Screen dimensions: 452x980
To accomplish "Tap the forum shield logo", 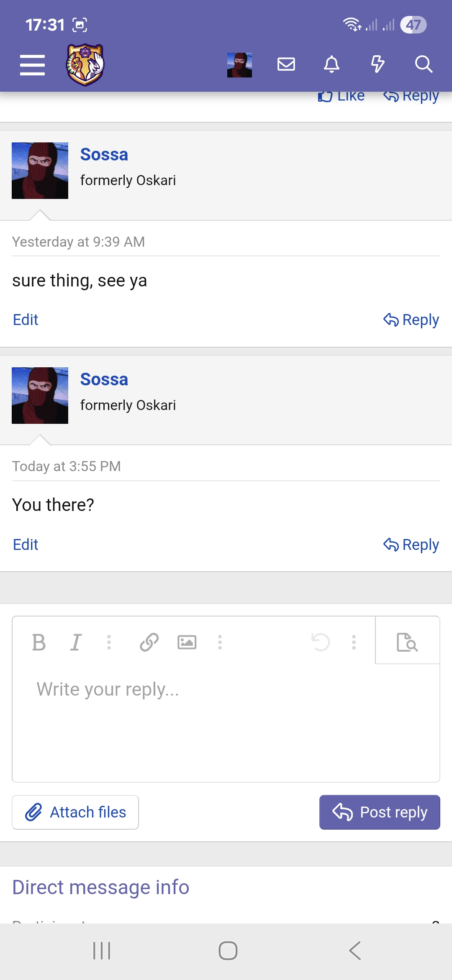I will pos(85,65).
